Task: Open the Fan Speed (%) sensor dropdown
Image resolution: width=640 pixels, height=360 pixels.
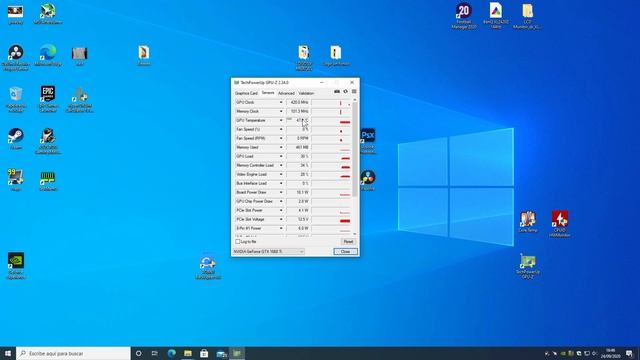Action: click(x=281, y=129)
